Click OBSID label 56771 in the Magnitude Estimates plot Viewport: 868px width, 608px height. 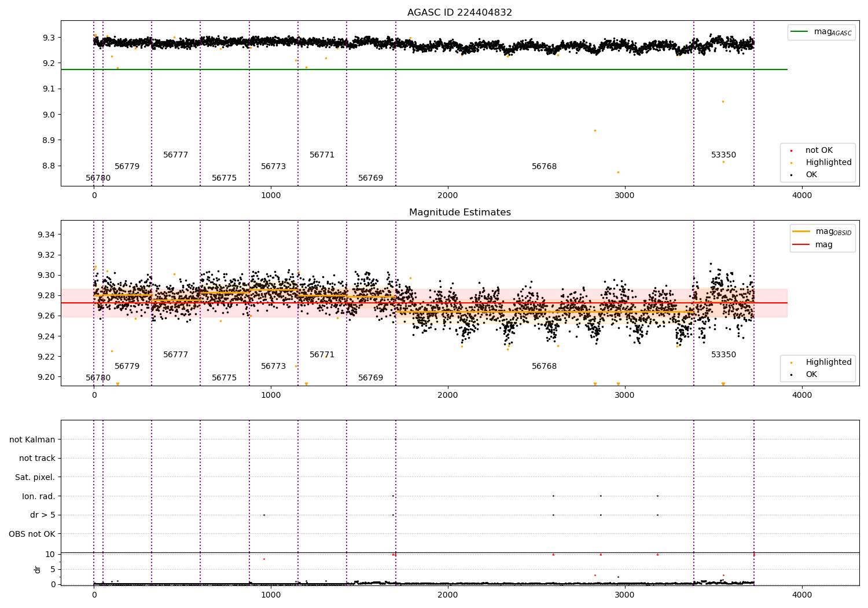point(322,354)
